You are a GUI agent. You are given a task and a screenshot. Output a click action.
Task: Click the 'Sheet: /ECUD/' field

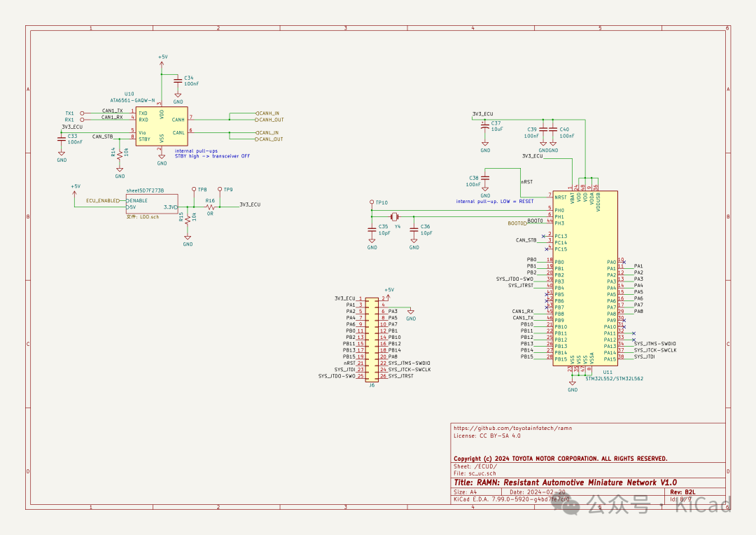(475, 466)
